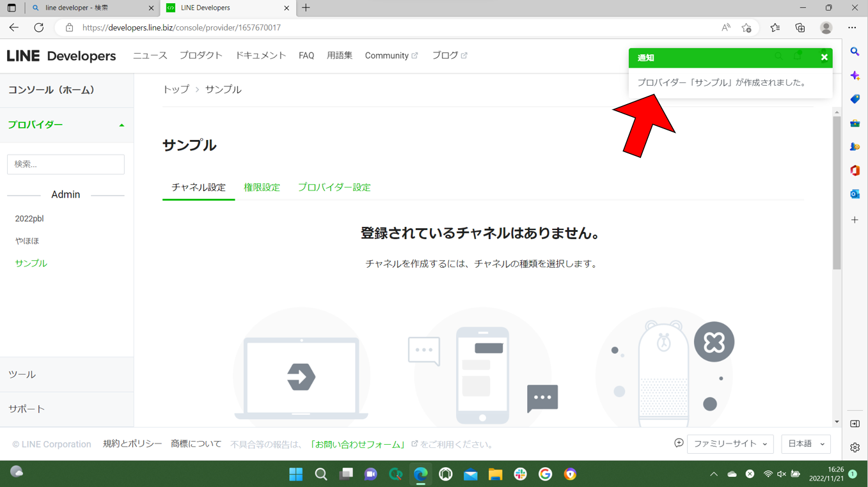This screenshot has height=487, width=868.
Task: Open FAQ in top navigation
Action: (x=306, y=56)
